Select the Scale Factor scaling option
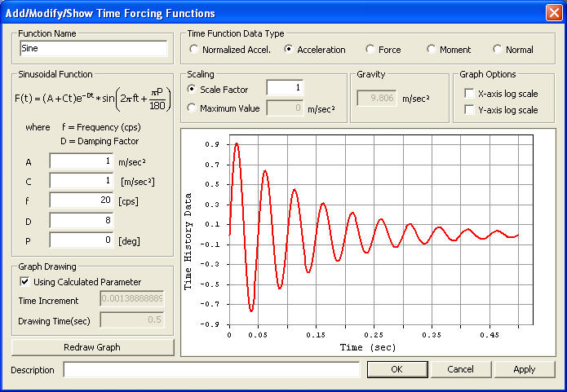The width and height of the screenshot is (567, 392). pos(192,90)
